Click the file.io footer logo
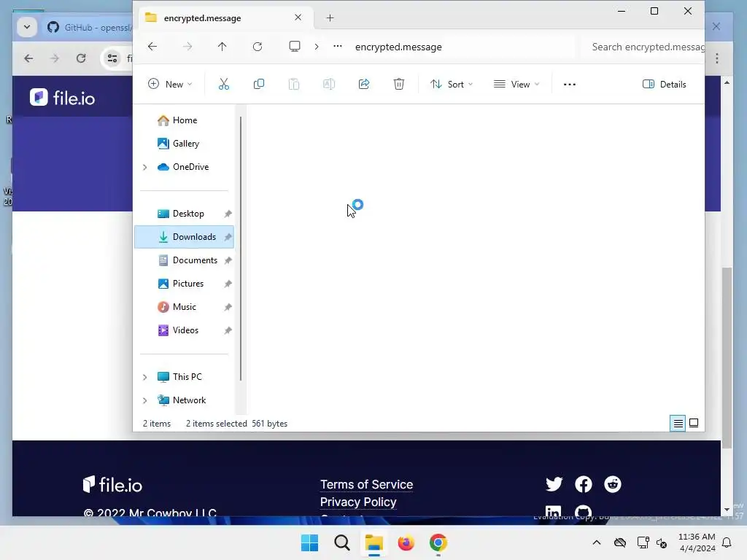 pyautogui.click(x=112, y=485)
